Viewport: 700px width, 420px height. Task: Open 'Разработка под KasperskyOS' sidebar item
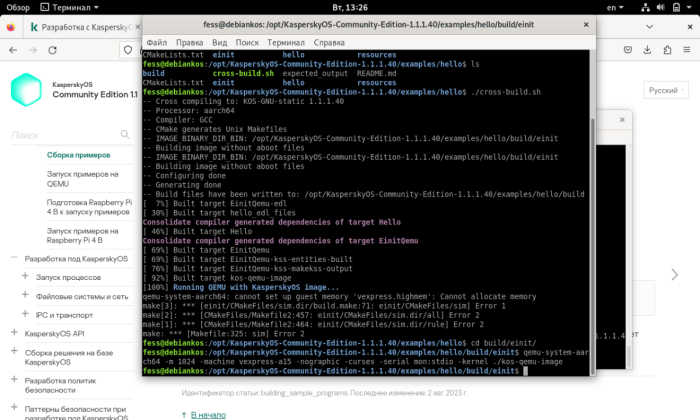point(76,258)
